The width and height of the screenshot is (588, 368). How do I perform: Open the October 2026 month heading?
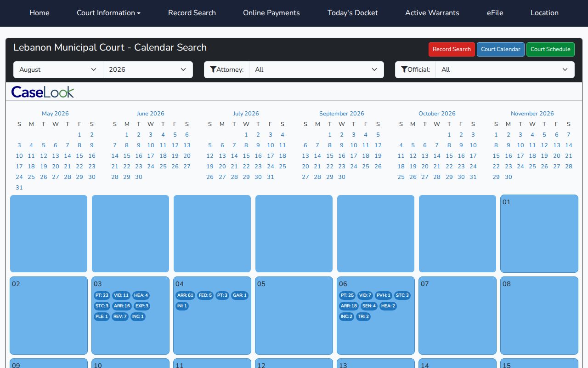tap(437, 114)
